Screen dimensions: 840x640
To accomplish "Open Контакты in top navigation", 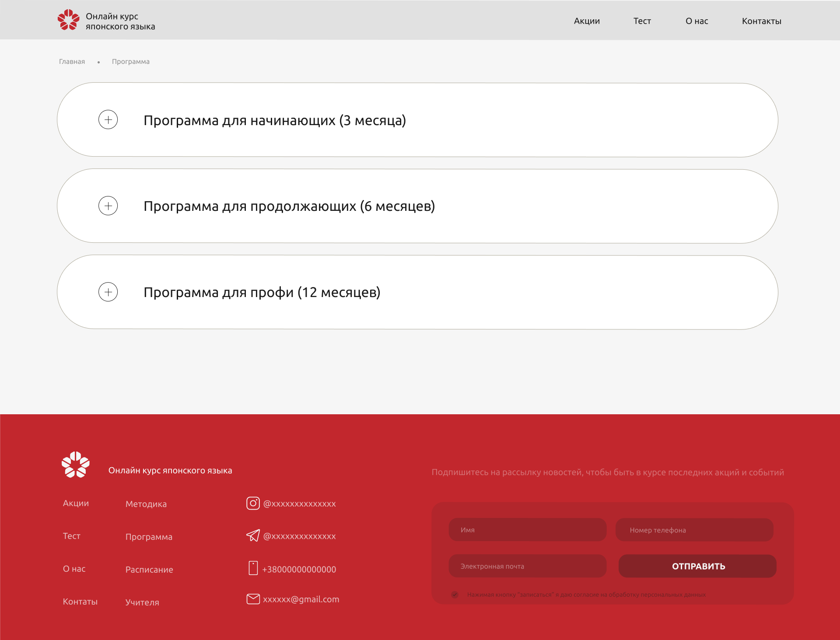I will (761, 21).
